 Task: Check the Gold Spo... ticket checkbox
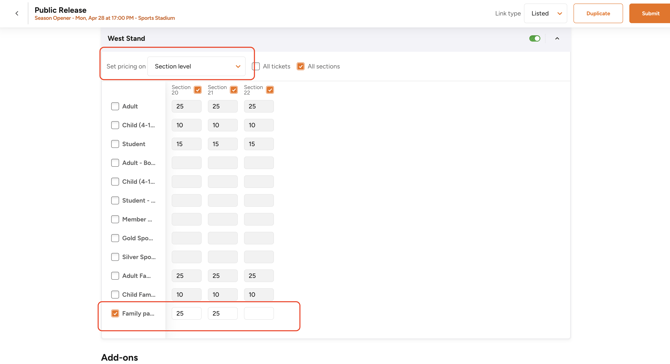115,238
